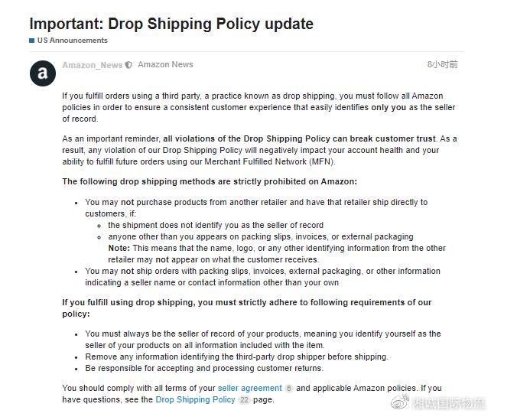The image size is (517, 420).
Task: Click the 'strictly prohibited on Amazon' bold heading
Action: pos(210,182)
